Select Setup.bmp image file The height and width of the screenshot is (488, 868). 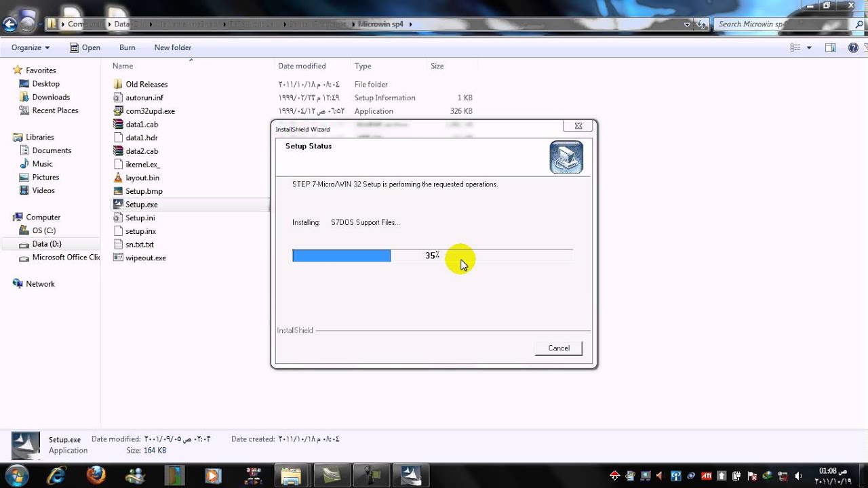[x=144, y=191]
